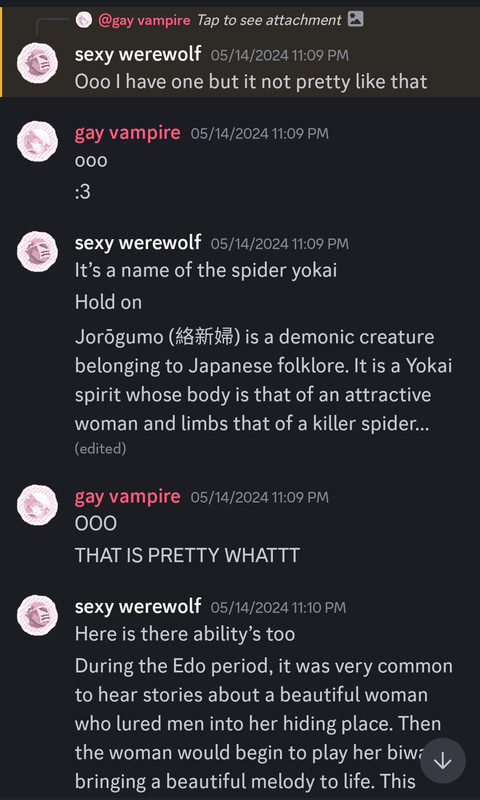The height and width of the screenshot is (800, 480).
Task: Click the '(edited)' label
Action: (100, 448)
